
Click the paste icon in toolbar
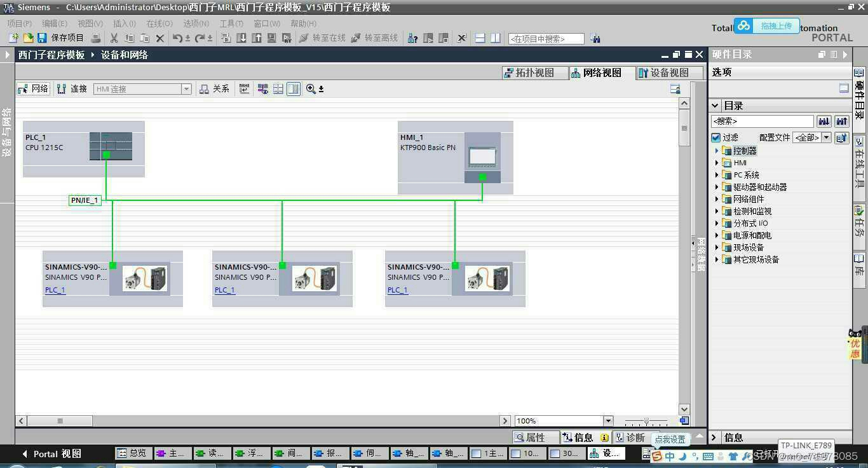[145, 38]
